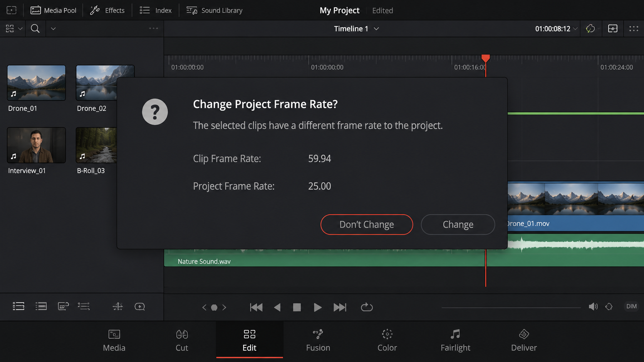644x362 pixels.
Task: Toggle the DIM button
Action: pyautogui.click(x=632, y=306)
